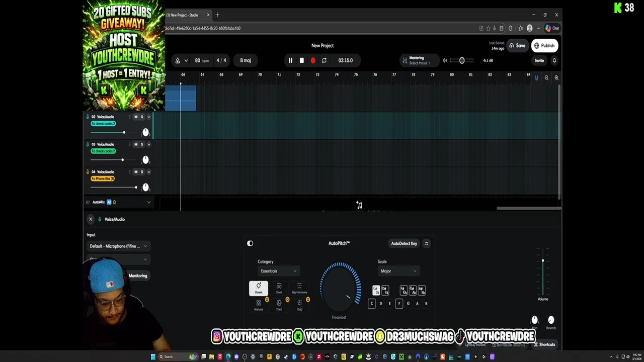
Task: Stop playback with the stop button
Action: (301, 60)
